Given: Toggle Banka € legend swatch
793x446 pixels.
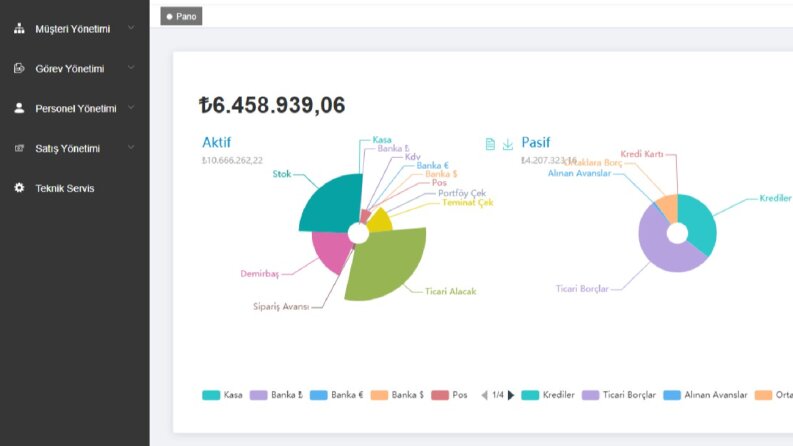Looking at the screenshot, I should tap(319, 395).
